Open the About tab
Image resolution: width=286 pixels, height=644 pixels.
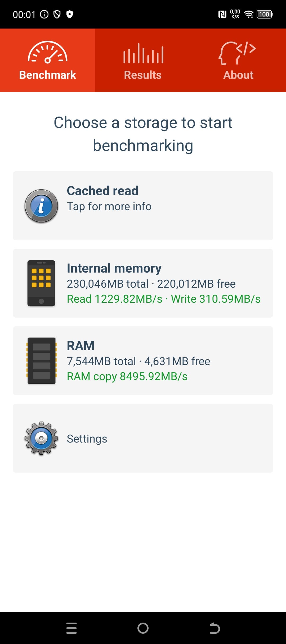point(238,75)
